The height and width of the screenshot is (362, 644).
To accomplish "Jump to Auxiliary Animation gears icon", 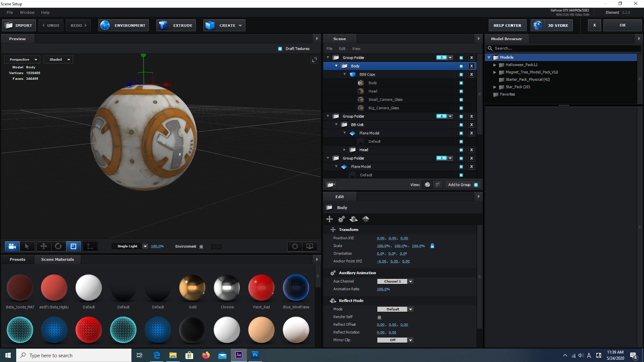I will pos(342,219).
